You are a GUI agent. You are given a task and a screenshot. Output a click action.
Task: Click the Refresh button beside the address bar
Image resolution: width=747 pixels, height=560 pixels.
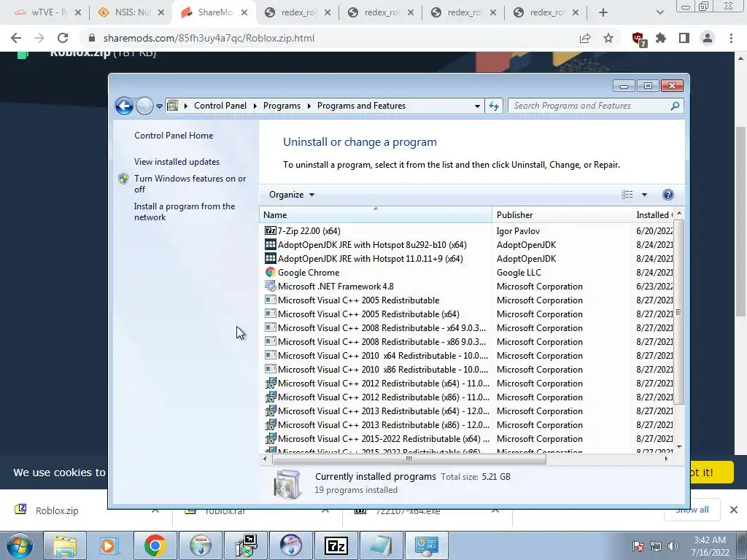[x=494, y=106]
